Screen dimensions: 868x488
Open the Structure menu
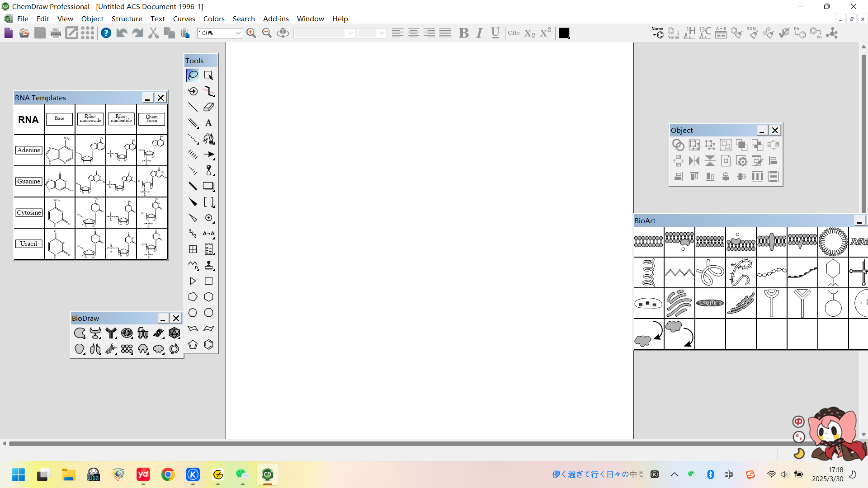coord(127,19)
